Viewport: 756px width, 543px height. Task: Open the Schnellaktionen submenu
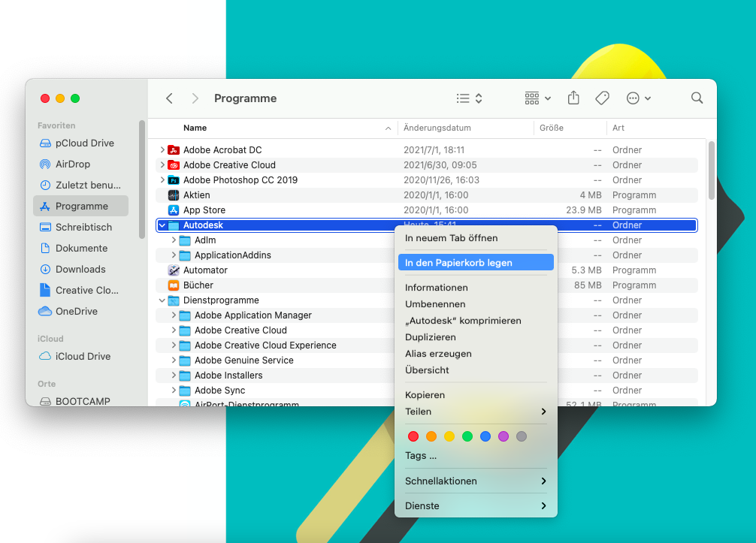pyautogui.click(x=476, y=481)
